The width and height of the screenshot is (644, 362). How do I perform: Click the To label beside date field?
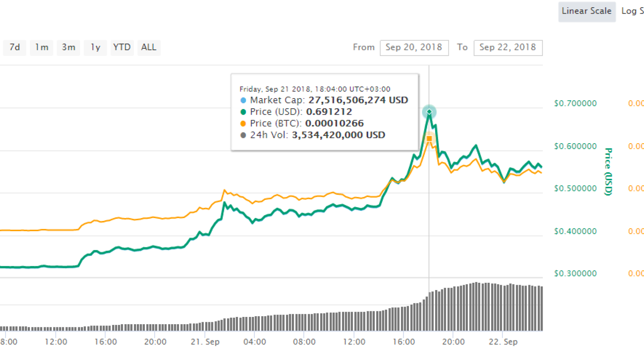click(462, 47)
